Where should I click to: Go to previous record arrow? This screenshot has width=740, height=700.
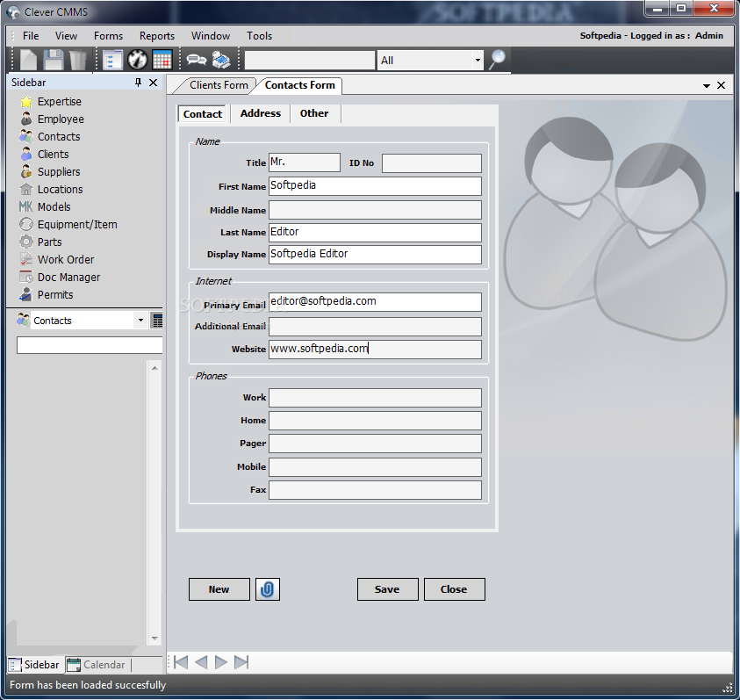pyautogui.click(x=201, y=661)
